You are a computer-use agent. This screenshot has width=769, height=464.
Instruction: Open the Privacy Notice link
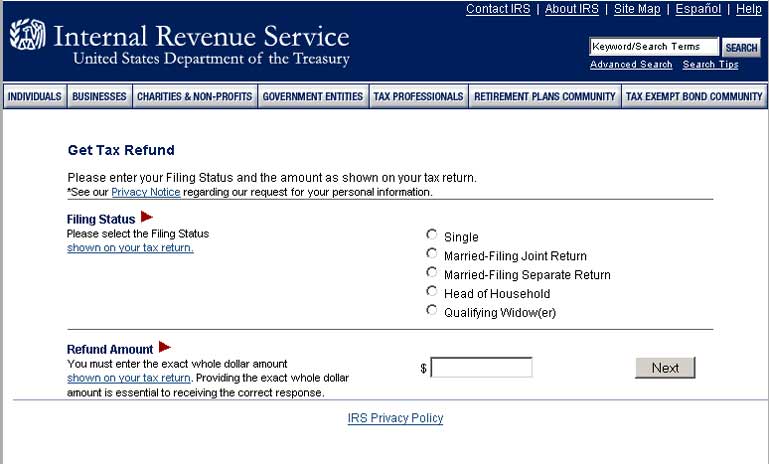click(x=146, y=192)
